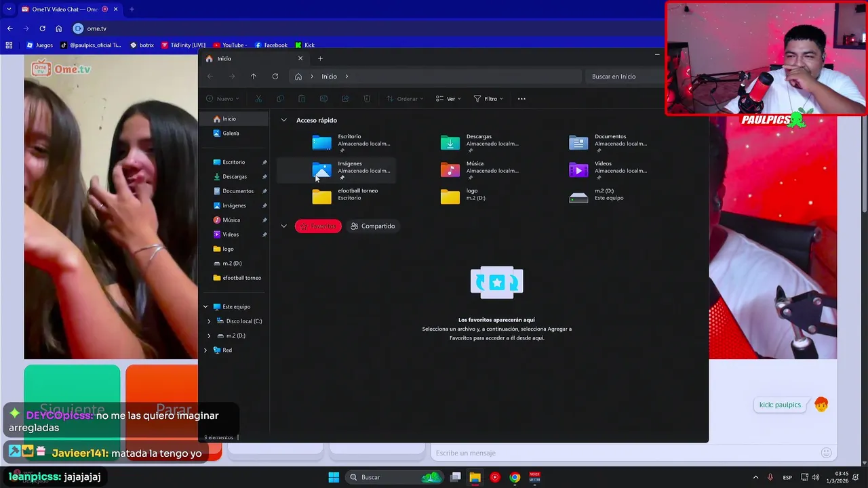Open the TikFinity [LIVE] bookmark

tap(183, 45)
